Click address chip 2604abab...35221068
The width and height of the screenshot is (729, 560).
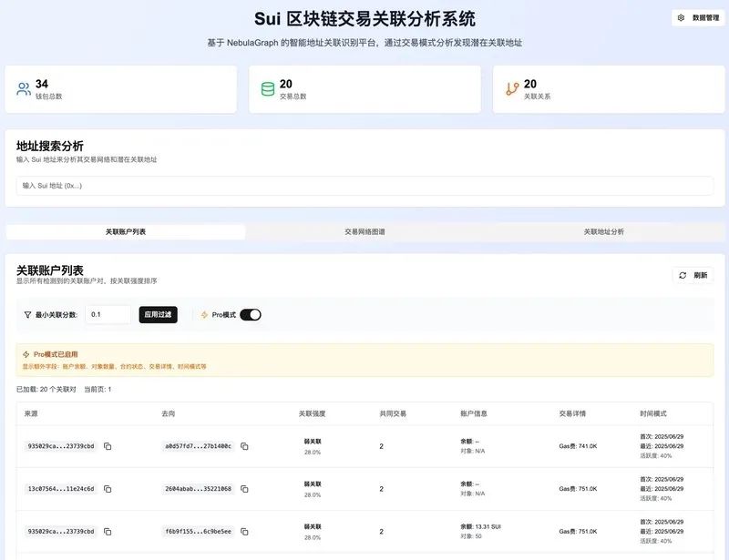click(198, 489)
